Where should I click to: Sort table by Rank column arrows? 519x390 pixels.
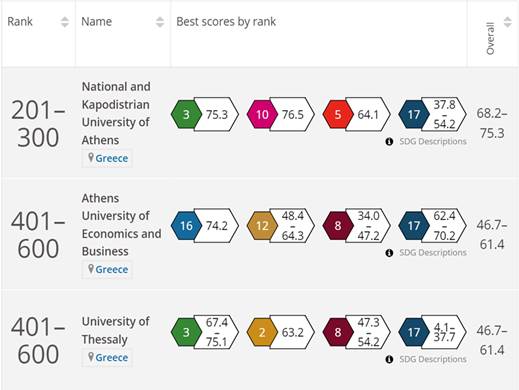tap(65, 22)
